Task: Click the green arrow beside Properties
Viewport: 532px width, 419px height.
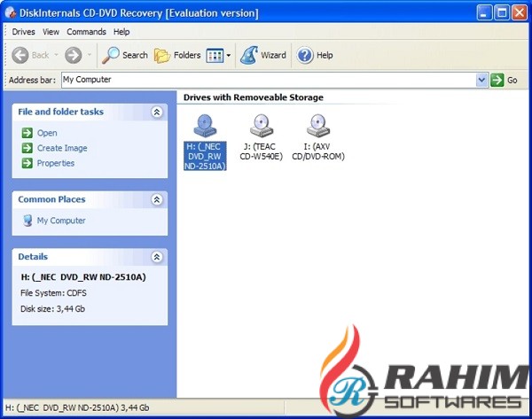Action: [27, 163]
